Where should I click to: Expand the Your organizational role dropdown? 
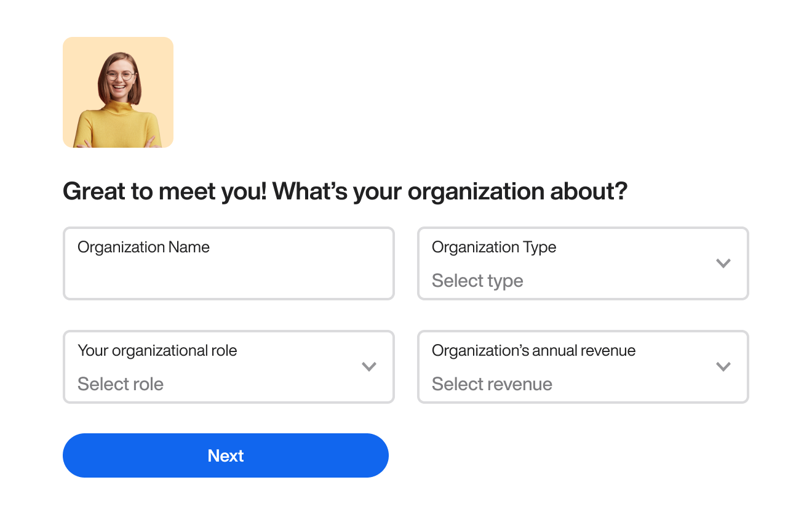click(228, 367)
